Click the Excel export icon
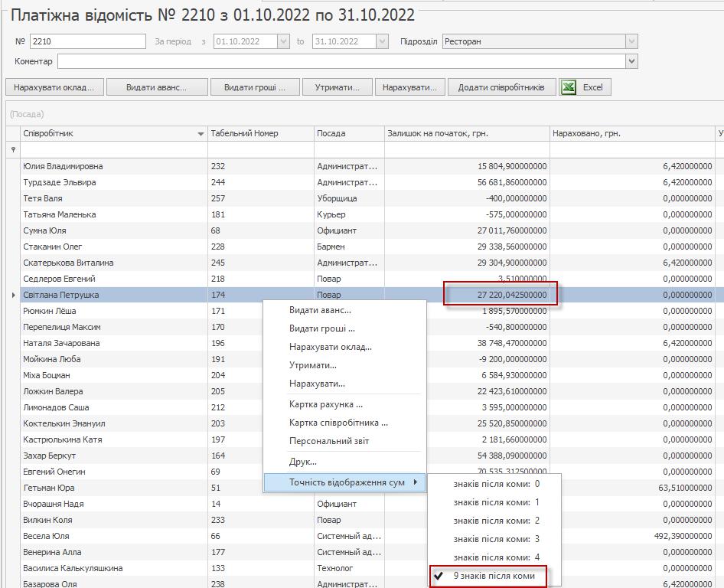The width and height of the screenshot is (724, 588). [x=569, y=87]
